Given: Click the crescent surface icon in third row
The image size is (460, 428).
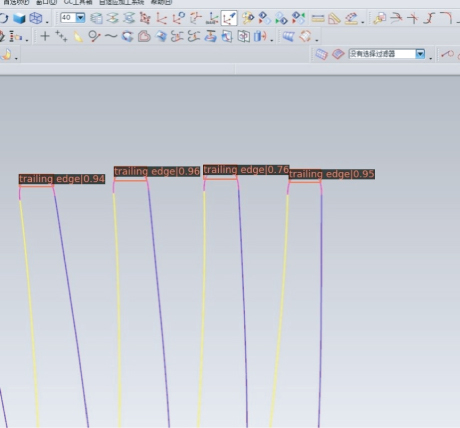Looking at the screenshot, I should point(6,54).
